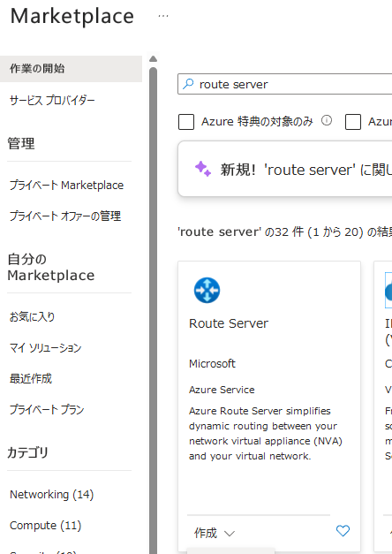Open プライベート Marketplace
392x554 pixels.
click(x=66, y=186)
